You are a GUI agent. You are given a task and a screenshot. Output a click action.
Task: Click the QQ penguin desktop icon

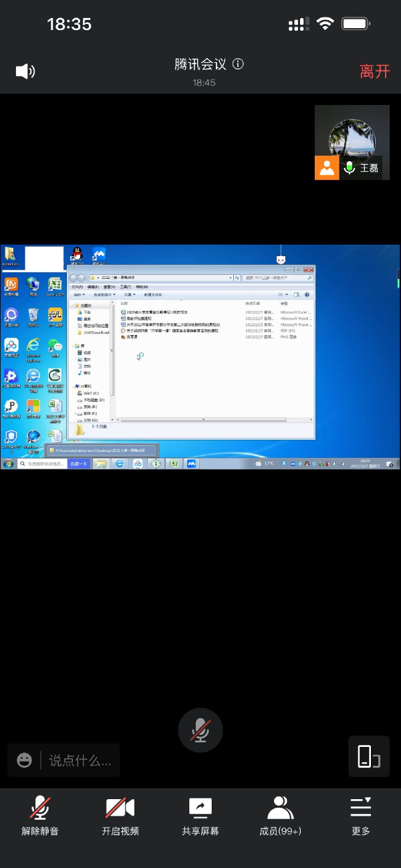pos(77,255)
